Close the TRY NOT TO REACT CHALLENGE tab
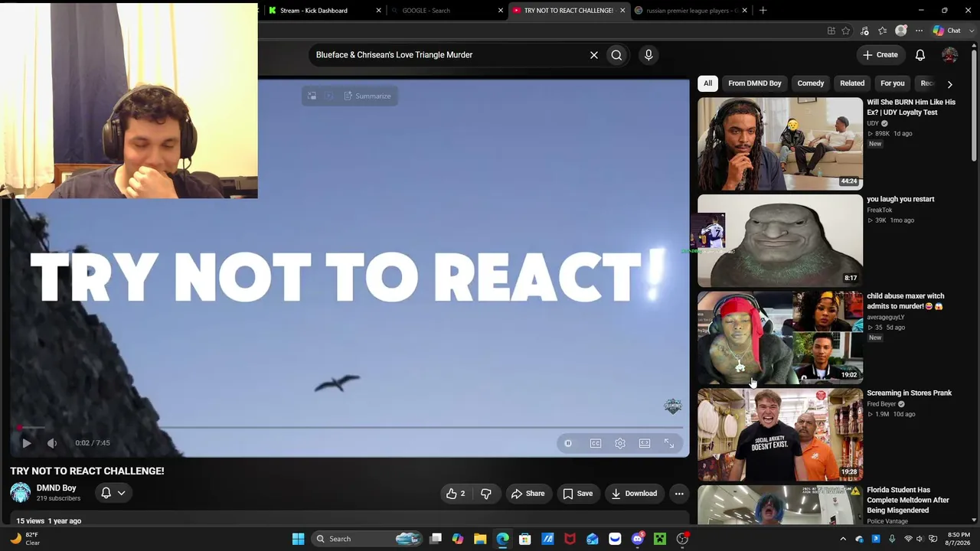The height and width of the screenshot is (551, 980). pyautogui.click(x=622, y=11)
